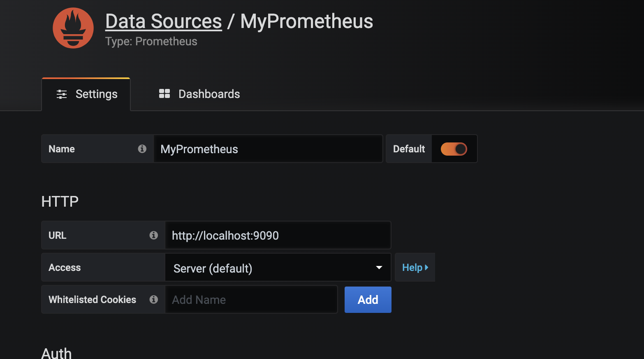Click the Whitelisted Cookies label

92,299
